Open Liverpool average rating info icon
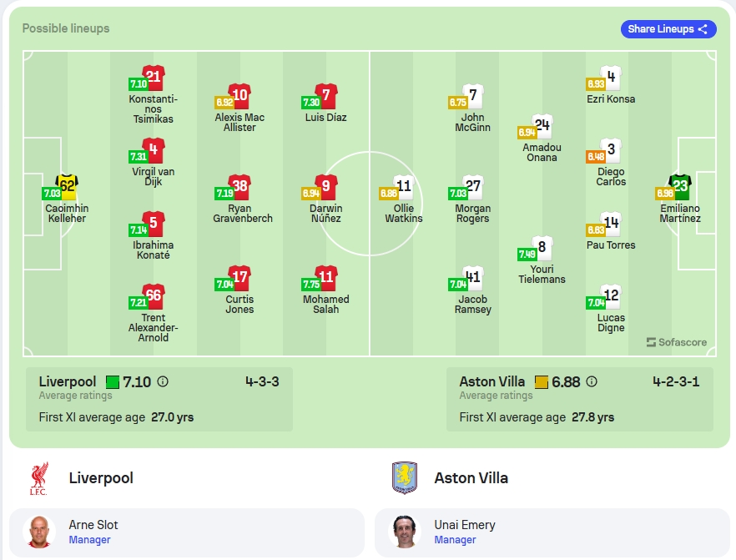 click(163, 381)
